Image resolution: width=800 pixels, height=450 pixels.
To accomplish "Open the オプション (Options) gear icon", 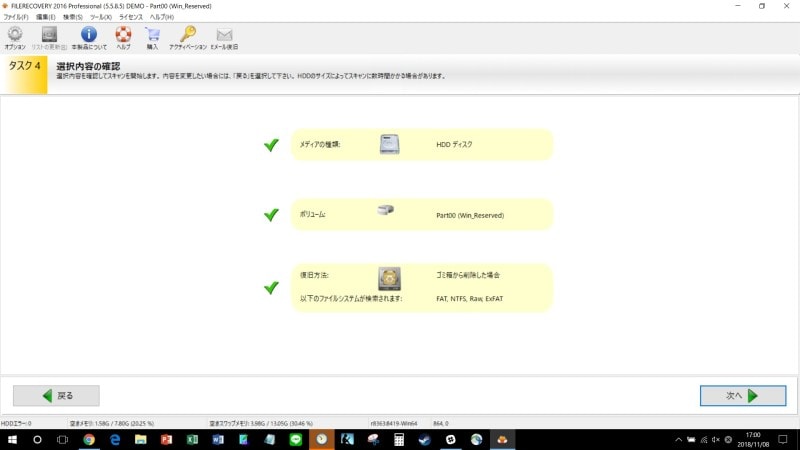I will click(15, 35).
